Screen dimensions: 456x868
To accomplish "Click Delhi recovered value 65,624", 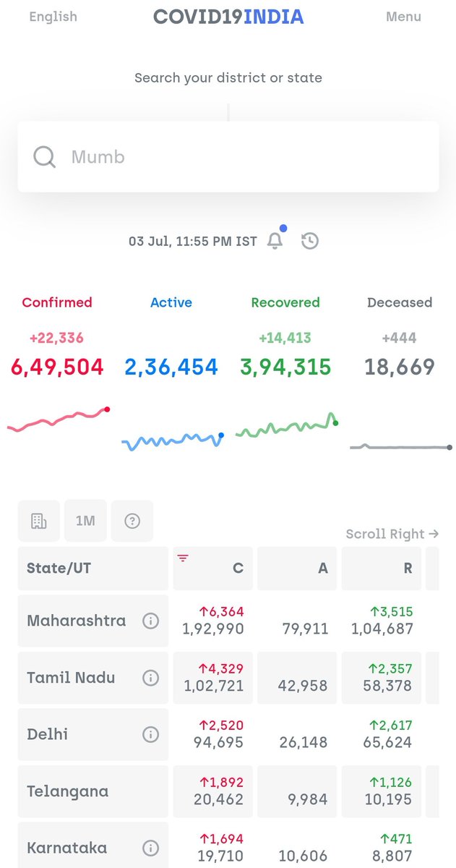I will 387,742.
